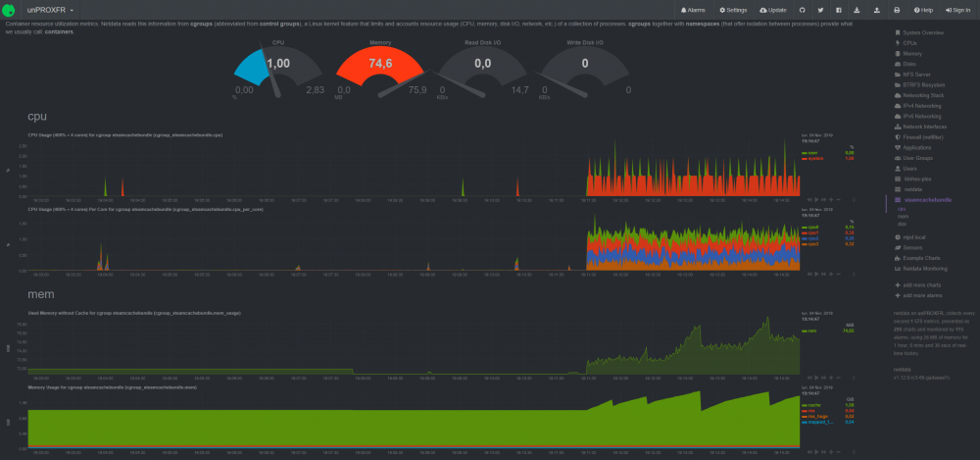Screen dimensions: 980x460
Task: Click the Read Disk I/O gauge
Action: (x=482, y=69)
